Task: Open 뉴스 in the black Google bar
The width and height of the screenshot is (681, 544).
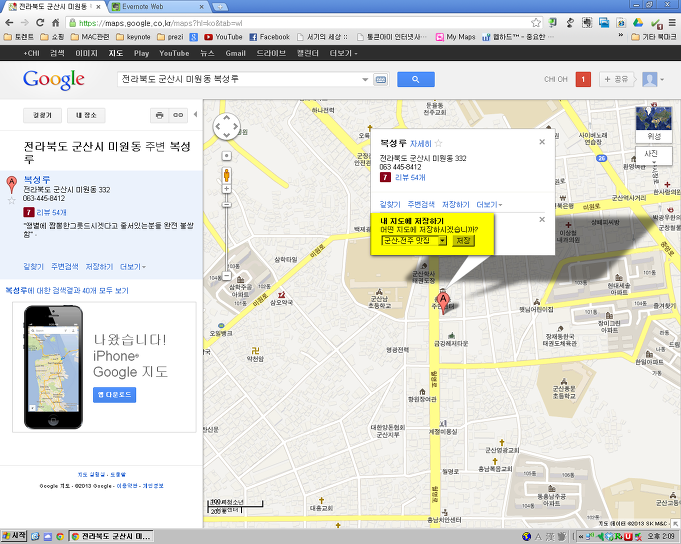Action: tap(207, 53)
